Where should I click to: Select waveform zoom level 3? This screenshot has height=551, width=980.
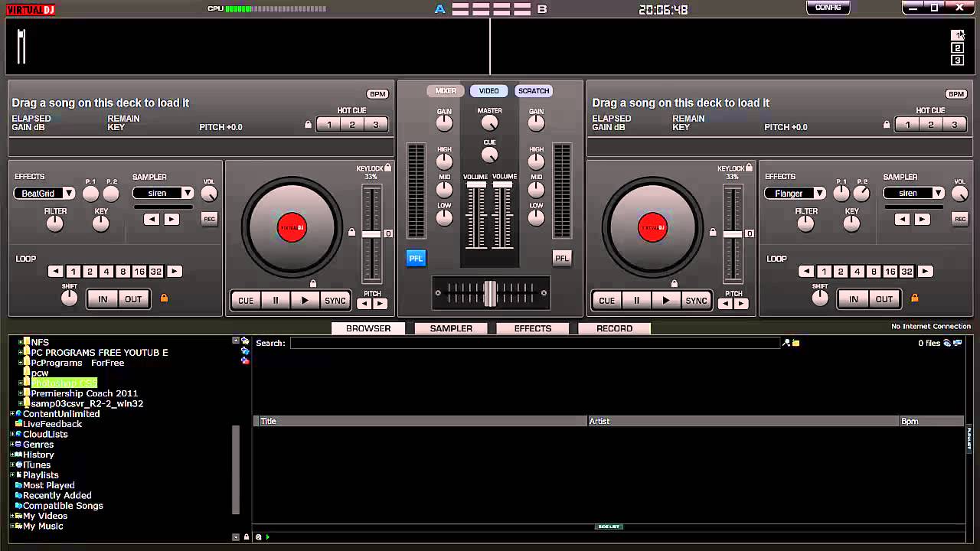click(x=957, y=60)
